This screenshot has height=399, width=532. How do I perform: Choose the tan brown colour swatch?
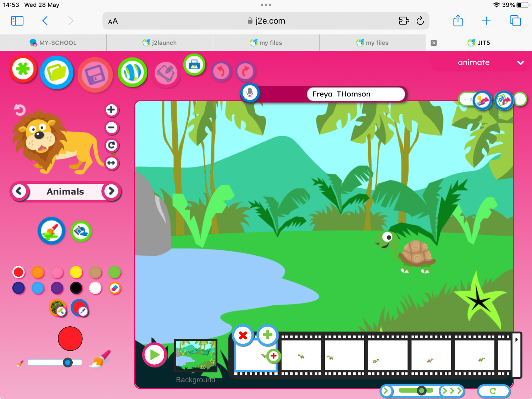(95, 272)
